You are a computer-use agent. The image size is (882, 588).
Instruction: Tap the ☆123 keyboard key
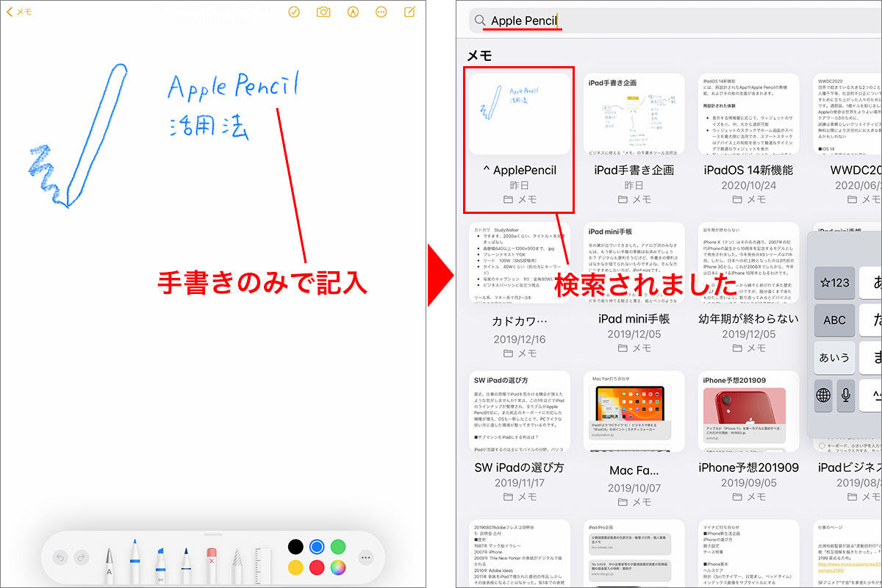pos(835,283)
